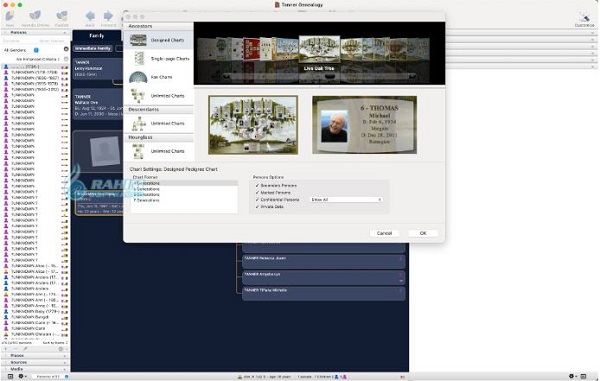Confirm dialog with OK button
600x381 pixels.
coord(423,233)
